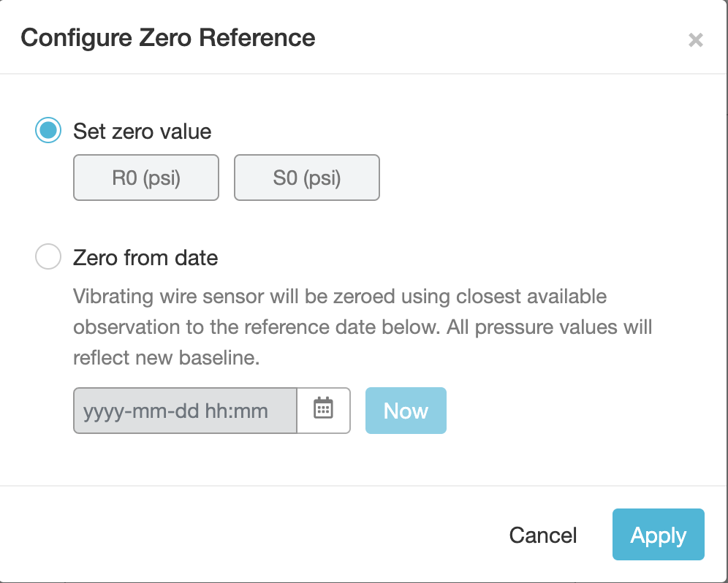Image resolution: width=728 pixels, height=583 pixels.
Task: Open the calendar date picker icon
Action: point(324,411)
